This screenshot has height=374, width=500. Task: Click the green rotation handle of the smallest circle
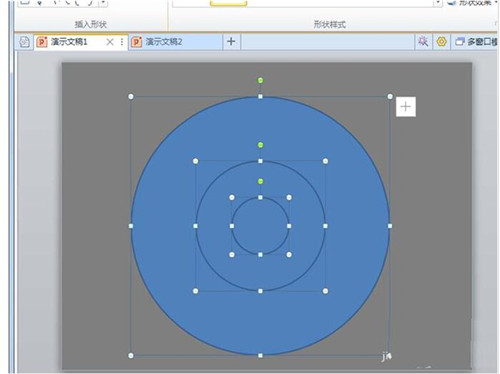(260, 181)
